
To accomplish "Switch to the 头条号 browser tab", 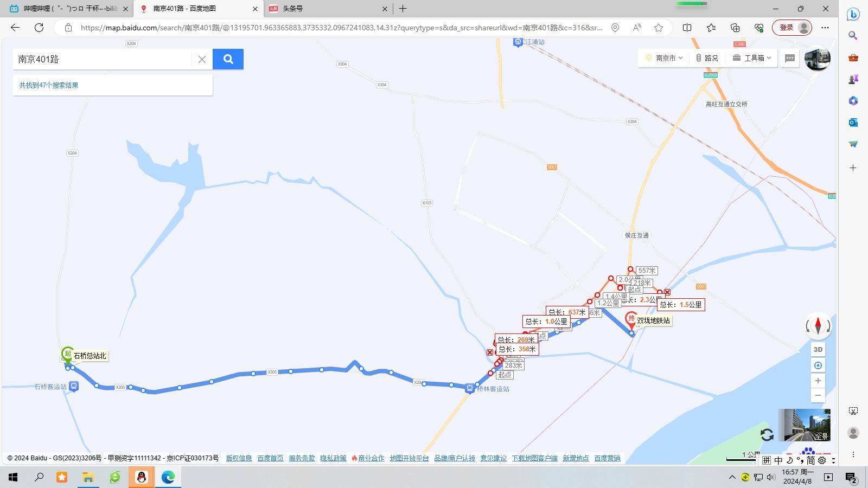I will coord(327,9).
